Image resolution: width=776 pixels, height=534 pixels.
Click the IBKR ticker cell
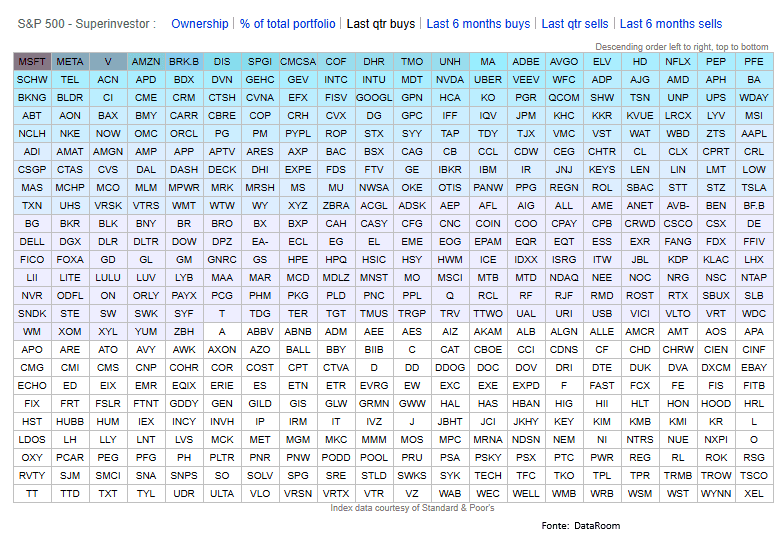(450, 169)
